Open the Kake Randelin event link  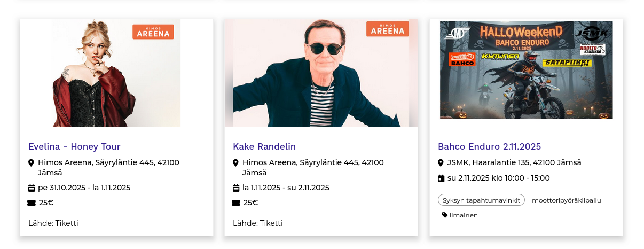coord(264,146)
